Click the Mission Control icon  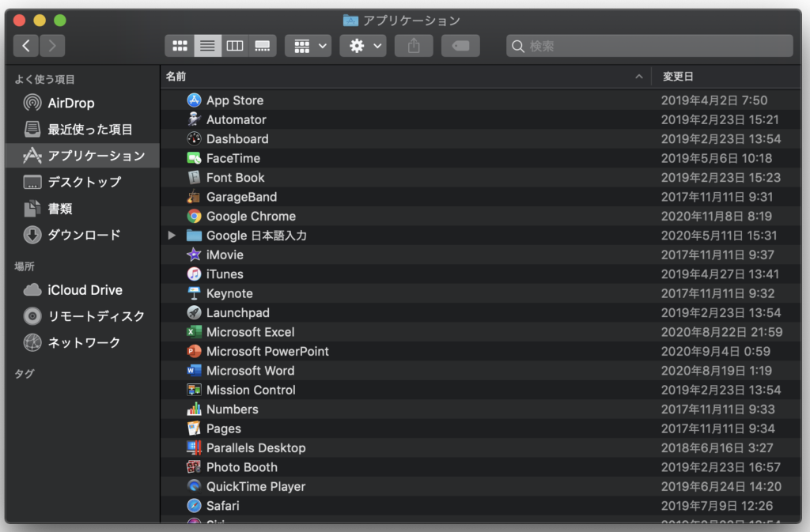[194, 390]
